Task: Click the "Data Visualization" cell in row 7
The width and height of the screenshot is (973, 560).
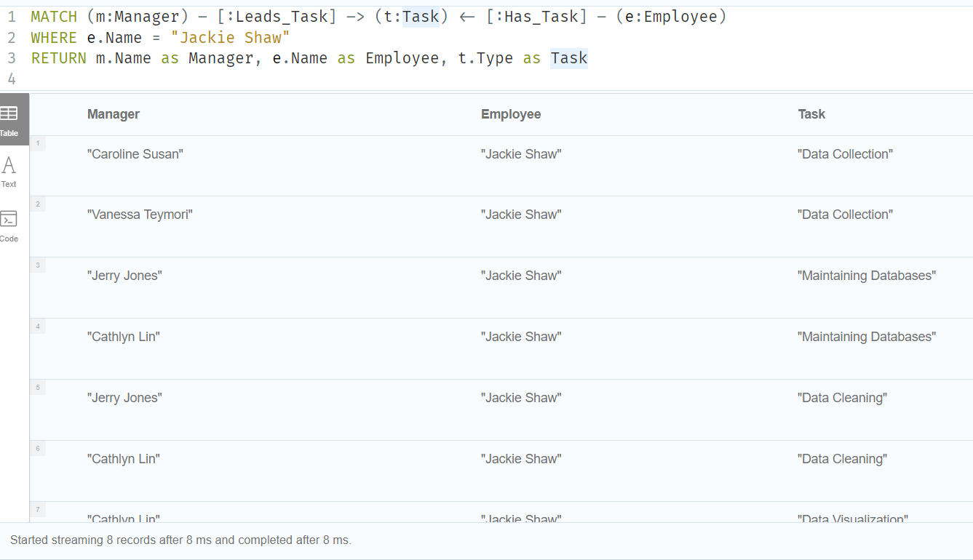Action: point(852,519)
